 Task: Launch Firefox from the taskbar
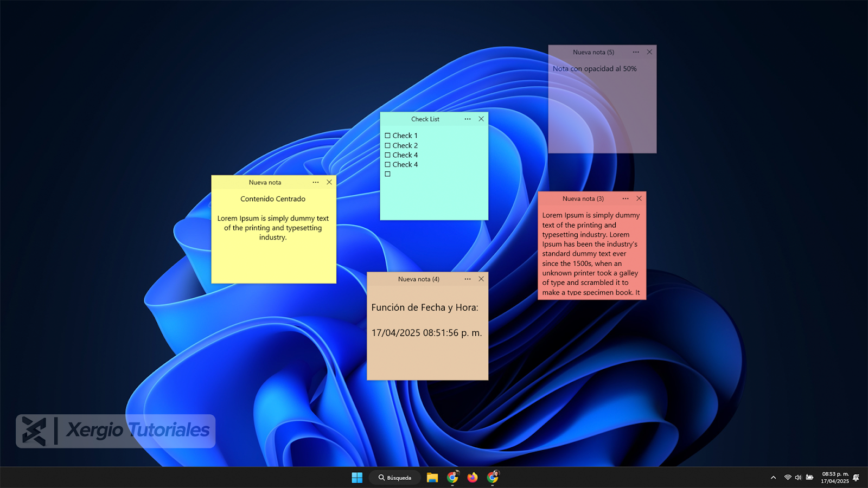(x=473, y=478)
